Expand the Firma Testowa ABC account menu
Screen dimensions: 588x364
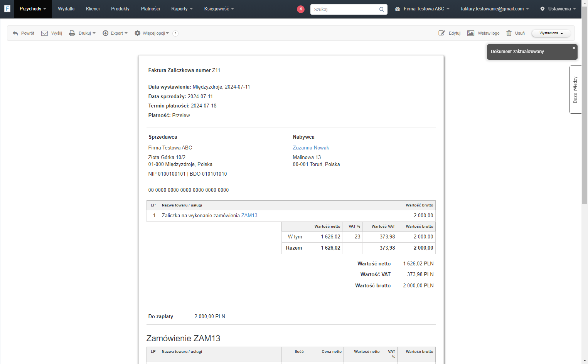[422, 9]
